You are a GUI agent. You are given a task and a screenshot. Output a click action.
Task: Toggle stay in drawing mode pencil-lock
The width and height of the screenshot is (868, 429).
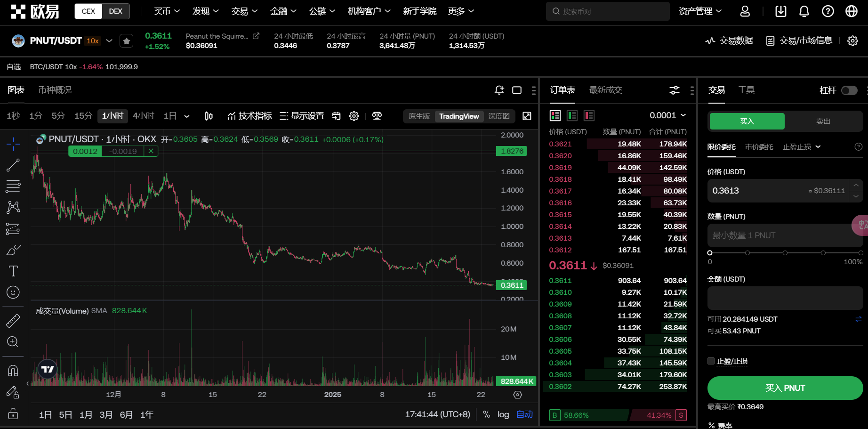[x=13, y=392]
